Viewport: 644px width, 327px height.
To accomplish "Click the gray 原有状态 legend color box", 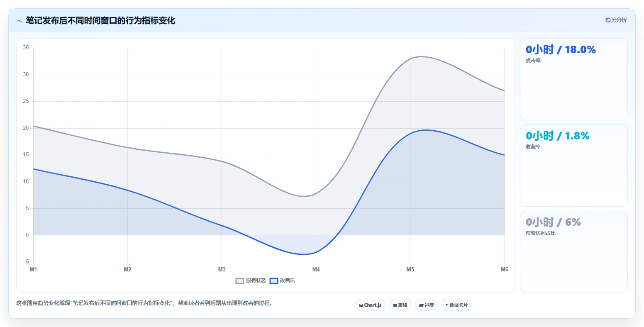I will (240, 281).
